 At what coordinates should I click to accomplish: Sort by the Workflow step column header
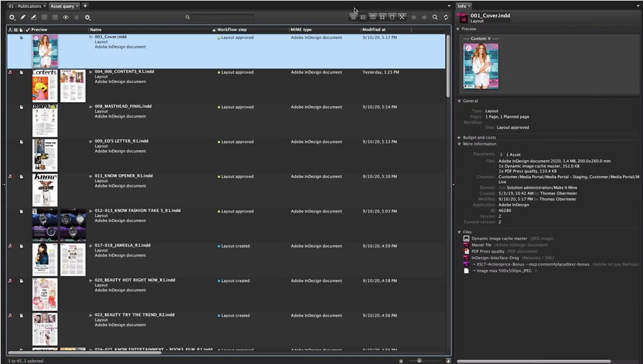[x=252, y=29]
